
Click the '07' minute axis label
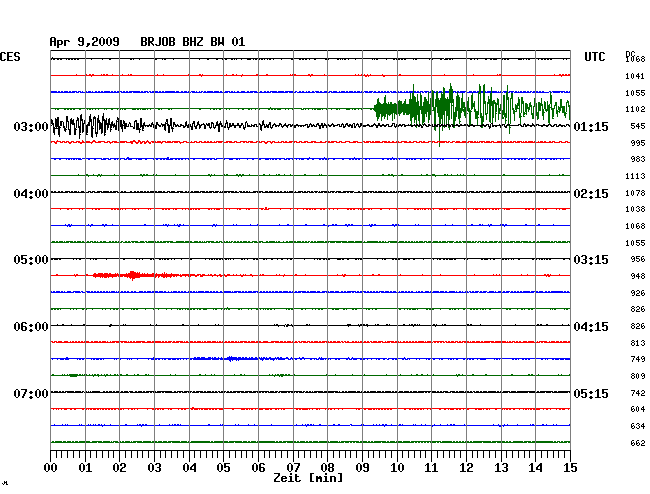coord(293,468)
